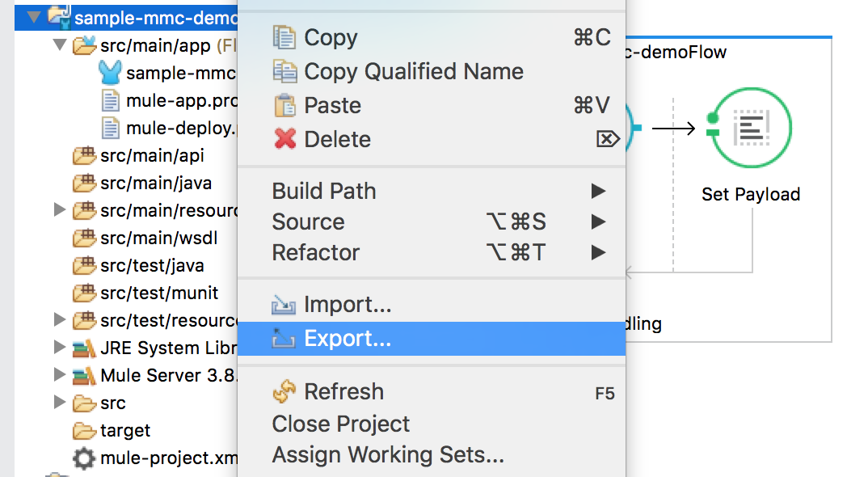This screenshot has height=477, width=868.
Task: Click the mule-app properties file icon
Action: tap(110, 101)
